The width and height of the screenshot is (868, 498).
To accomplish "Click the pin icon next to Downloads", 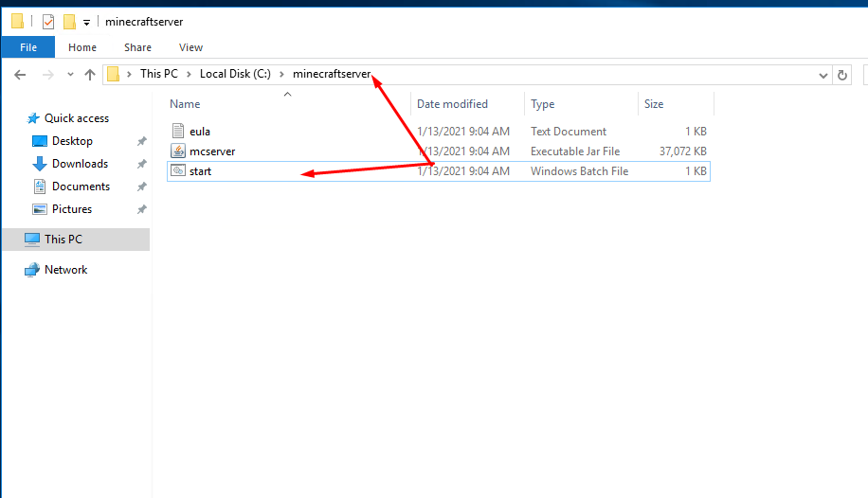I will pyautogui.click(x=142, y=164).
